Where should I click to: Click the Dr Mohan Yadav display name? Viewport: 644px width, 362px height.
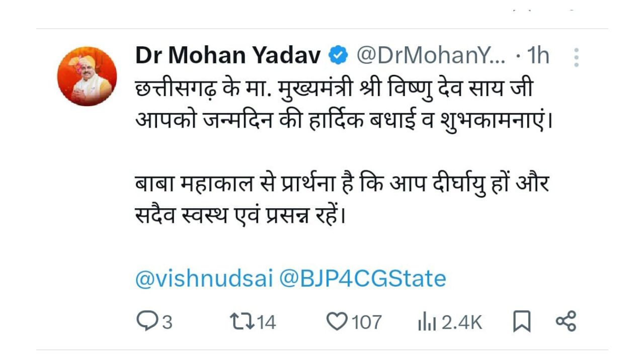tap(228, 56)
